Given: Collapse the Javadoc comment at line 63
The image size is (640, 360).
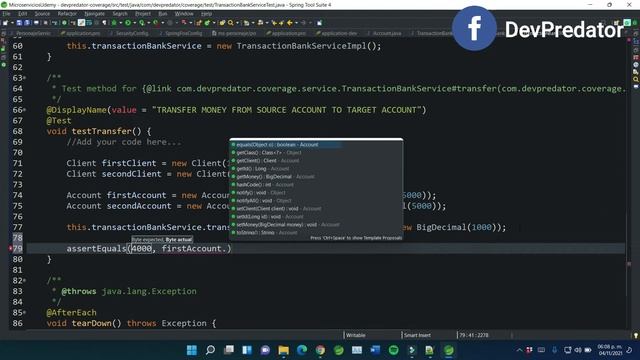Looking at the screenshot, I should tap(25, 78).
